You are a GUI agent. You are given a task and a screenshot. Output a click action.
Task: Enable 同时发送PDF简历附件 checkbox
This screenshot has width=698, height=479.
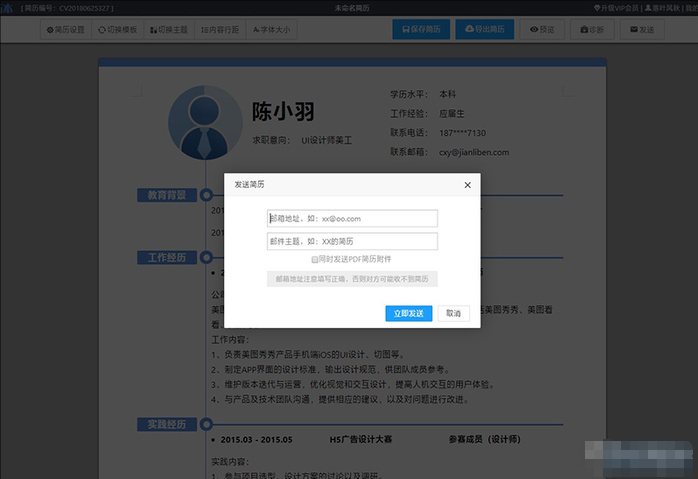[315, 260]
